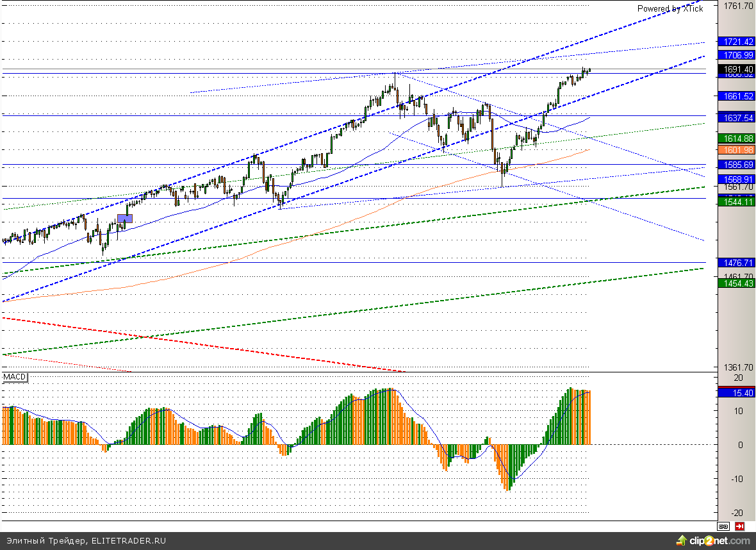Image resolution: width=756 pixels, height=550 pixels.
Task: Click the Powered by XTick label
Action: pyautogui.click(x=670, y=8)
